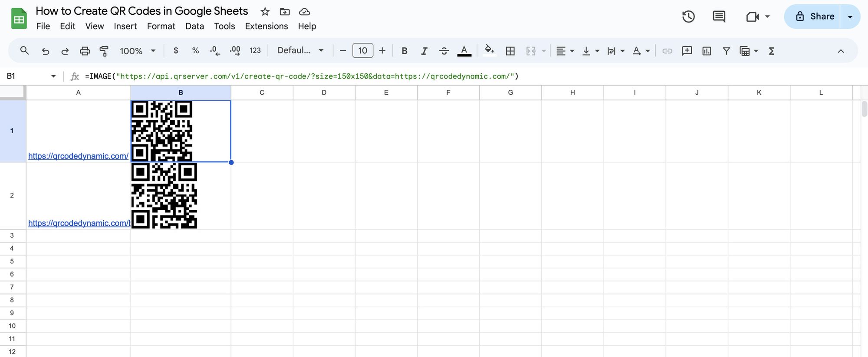Open the text color picker
Viewport: 868px width, 357px height.
pyautogui.click(x=464, y=51)
